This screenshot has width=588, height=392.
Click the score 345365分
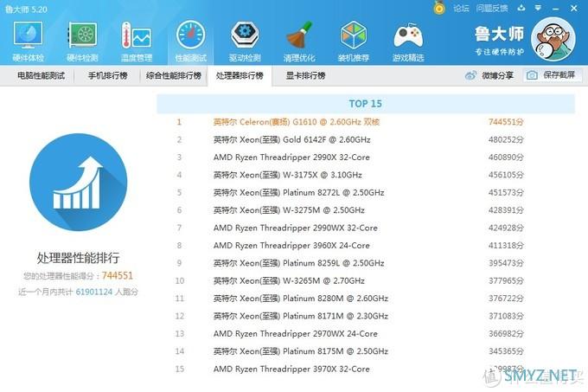click(x=506, y=351)
